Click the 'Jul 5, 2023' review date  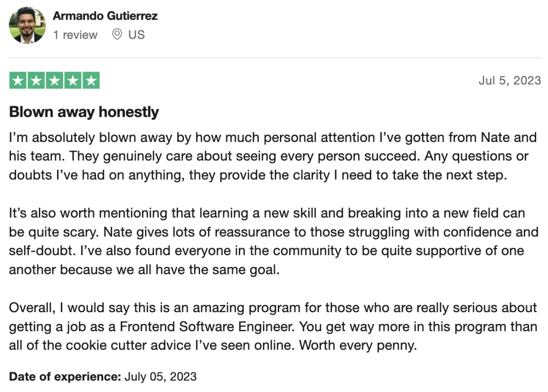(510, 81)
